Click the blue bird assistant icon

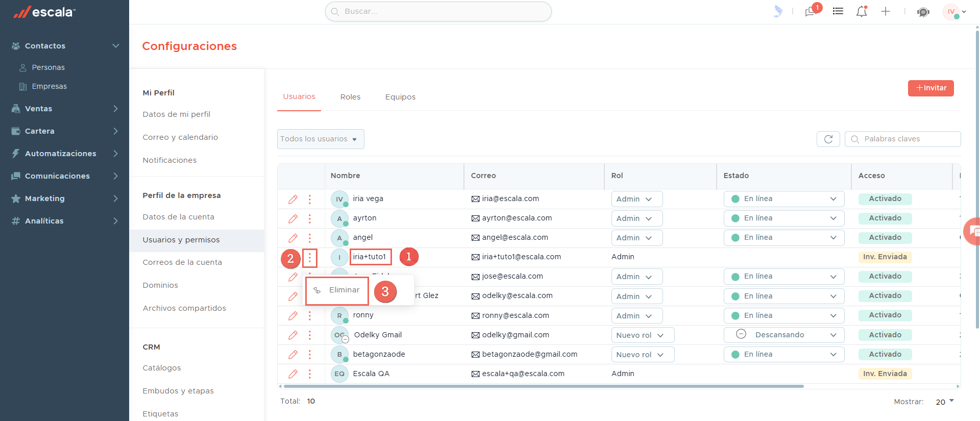pos(777,11)
